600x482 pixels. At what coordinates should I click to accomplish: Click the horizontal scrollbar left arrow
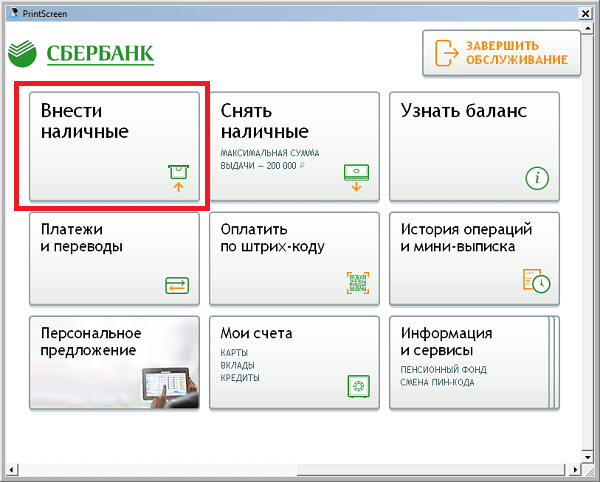tap(9, 467)
